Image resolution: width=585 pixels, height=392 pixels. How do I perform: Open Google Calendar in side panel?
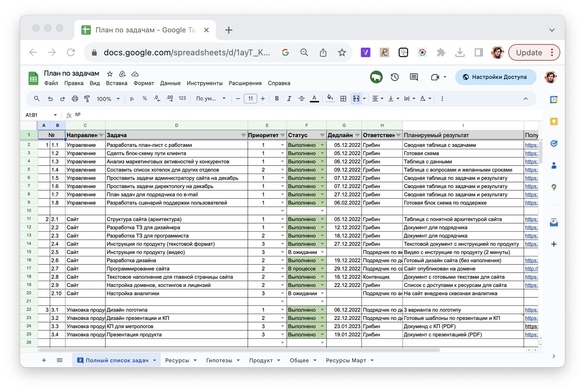[x=554, y=100]
